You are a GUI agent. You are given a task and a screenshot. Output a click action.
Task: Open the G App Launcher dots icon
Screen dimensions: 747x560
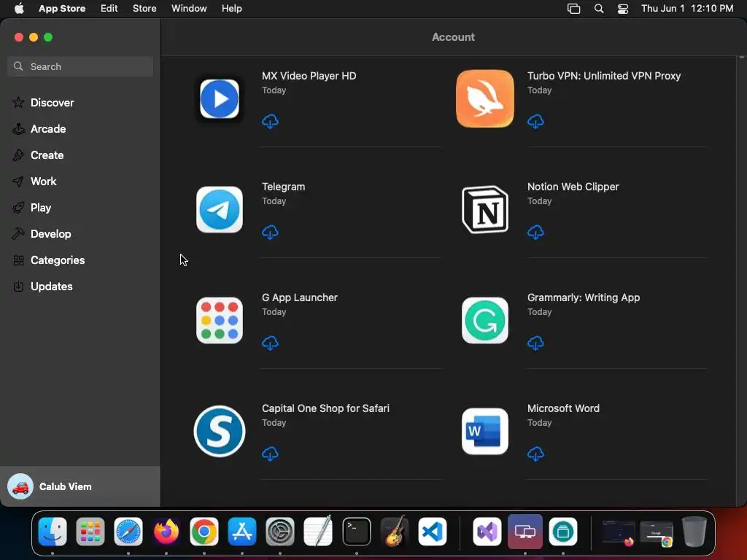219,321
